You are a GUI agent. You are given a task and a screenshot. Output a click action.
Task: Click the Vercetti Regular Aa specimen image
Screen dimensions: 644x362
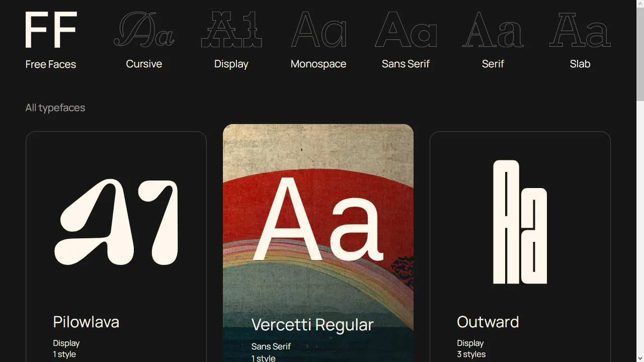pos(318,219)
